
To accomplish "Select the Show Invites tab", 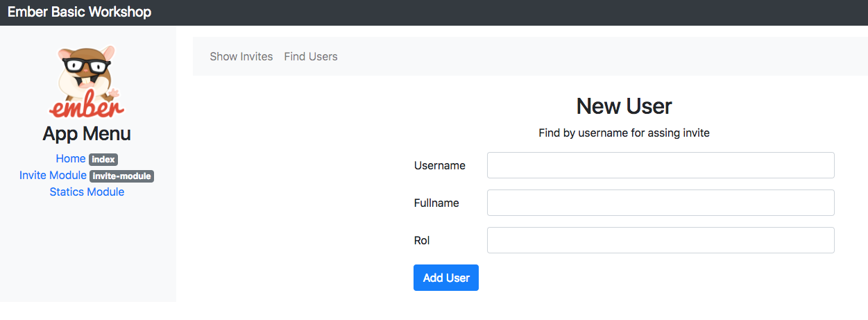I will [241, 56].
